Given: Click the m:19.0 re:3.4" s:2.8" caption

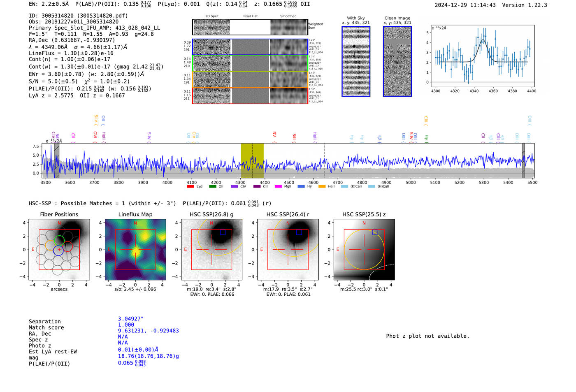Looking at the screenshot, I should coord(211,289).
